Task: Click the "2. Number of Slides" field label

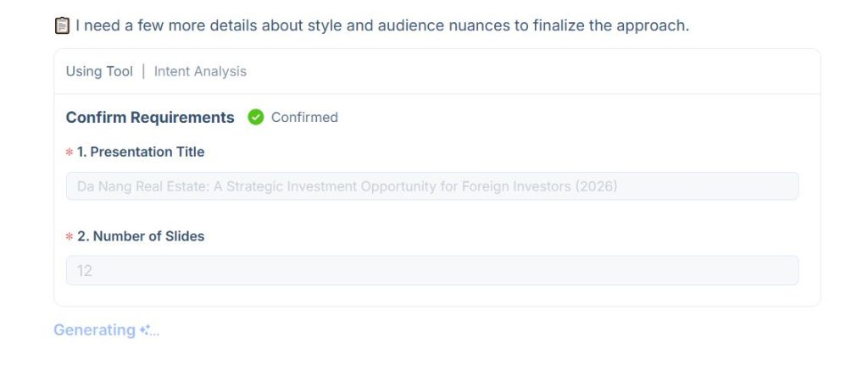Action: point(141,236)
